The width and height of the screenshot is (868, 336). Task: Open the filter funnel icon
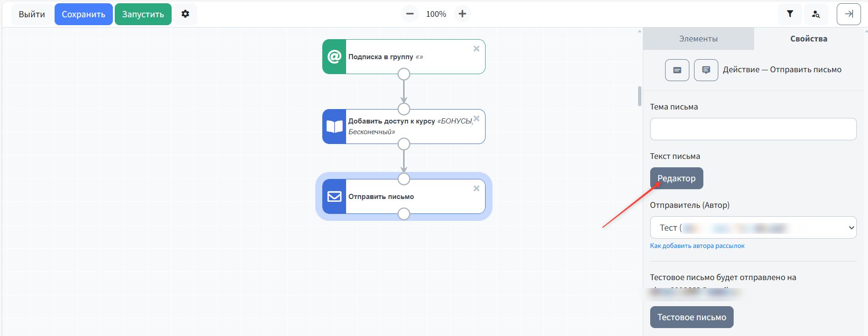coord(790,14)
